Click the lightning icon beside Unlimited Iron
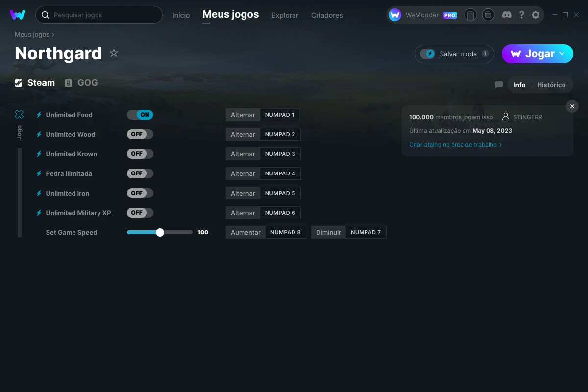The width and height of the screenshot is (588, 392). (39, 193)
